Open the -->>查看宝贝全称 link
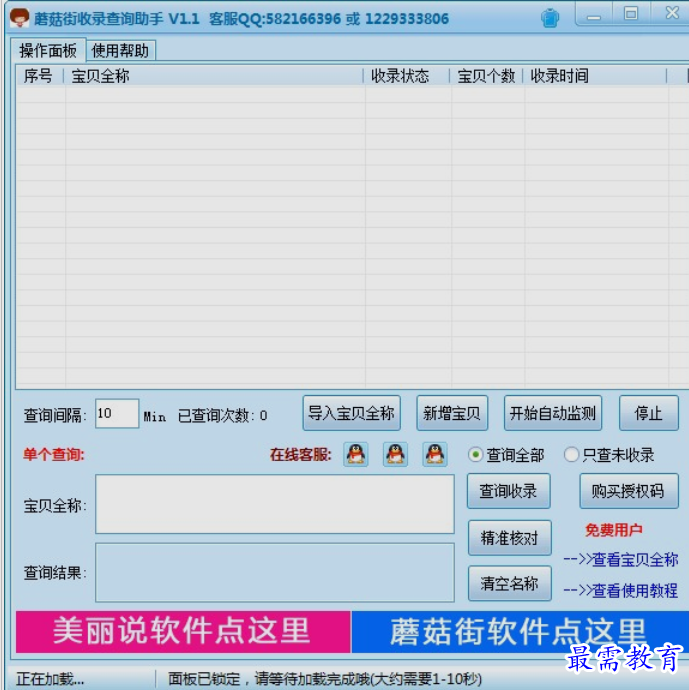Image resolution: width=689 pixels, height=690 pixels. point(621,559)
